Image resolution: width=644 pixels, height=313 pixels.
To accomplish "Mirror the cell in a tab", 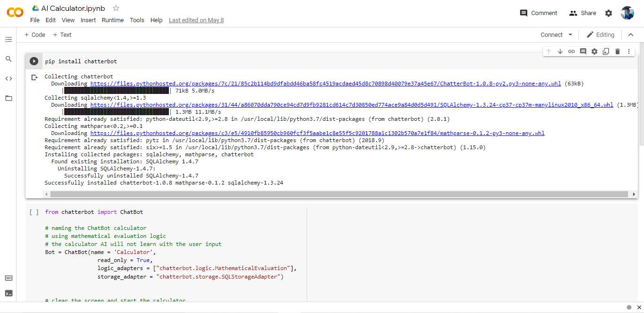I will tap(606, 51).
